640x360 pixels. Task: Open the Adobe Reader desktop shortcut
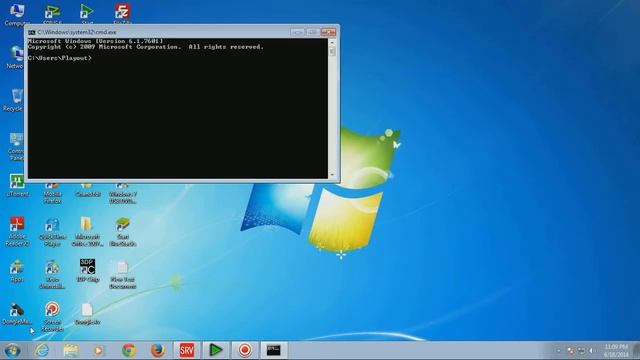(17, 231)
